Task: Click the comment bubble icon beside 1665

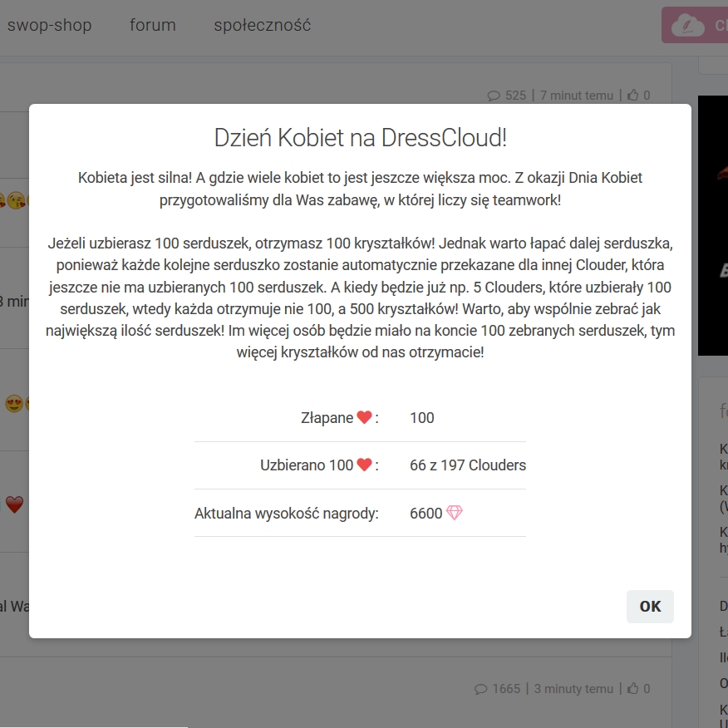Action: pyautogui.click(x=480, y=689)
